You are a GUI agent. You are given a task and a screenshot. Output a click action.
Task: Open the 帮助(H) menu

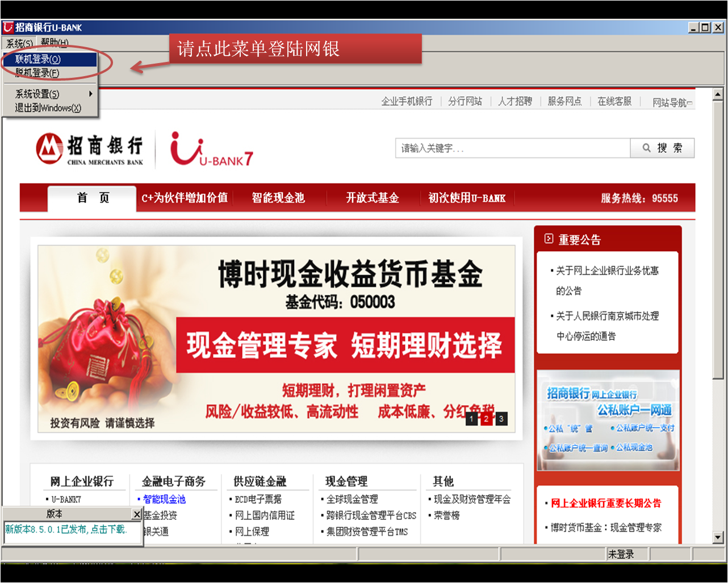point(55,43)
